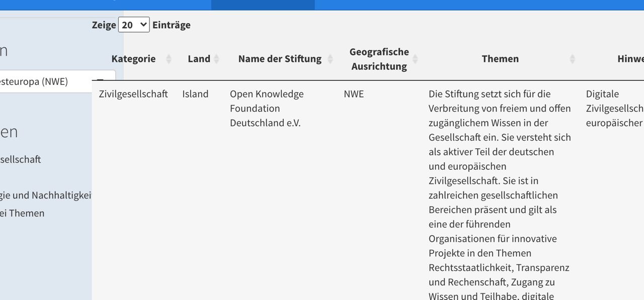The height and width of the screenshot is (300, 644).
Task: Toggle sort arrows beside Geografische Ausrichtung
Action: tap(415, 59)
